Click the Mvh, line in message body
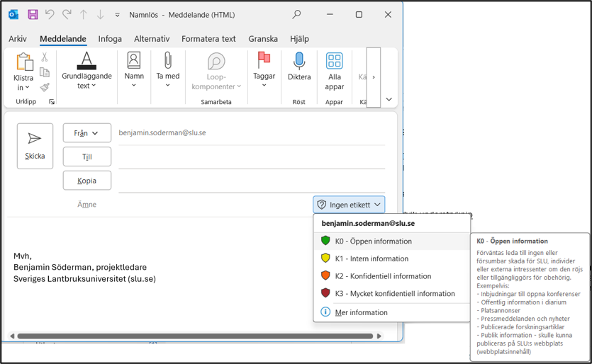Screen dimensions: 592x364 coord(23,256)
